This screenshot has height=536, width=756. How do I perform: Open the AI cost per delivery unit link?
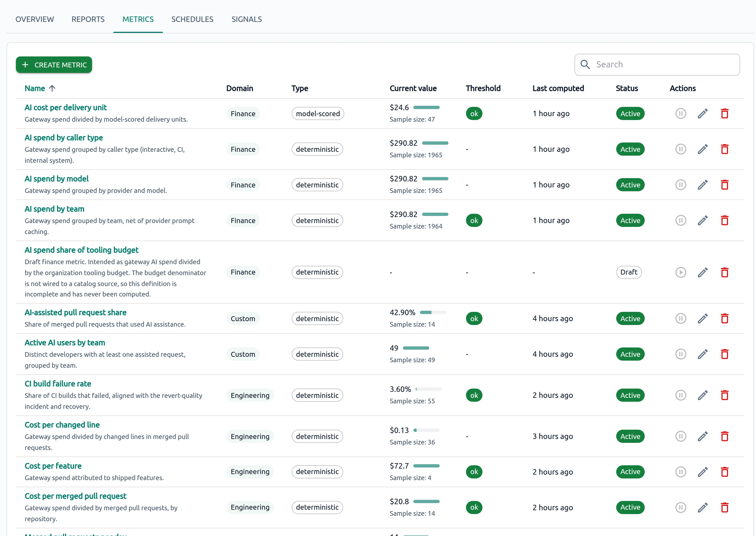65,108
